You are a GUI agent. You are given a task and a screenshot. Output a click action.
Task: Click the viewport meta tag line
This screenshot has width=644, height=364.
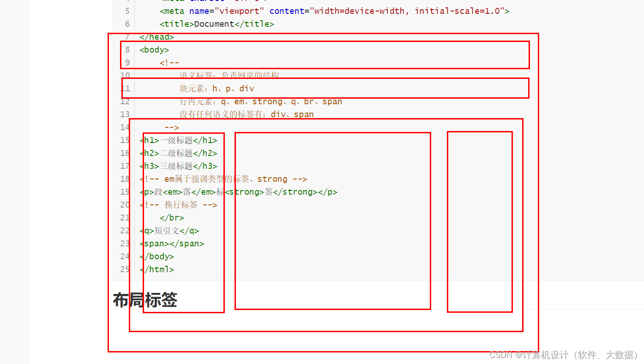click(334, 11)
